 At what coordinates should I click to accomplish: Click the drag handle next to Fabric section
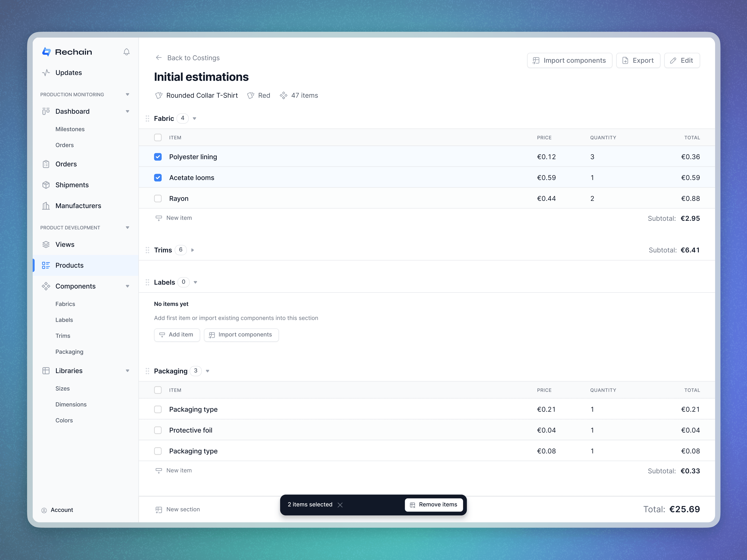point(147,119)
